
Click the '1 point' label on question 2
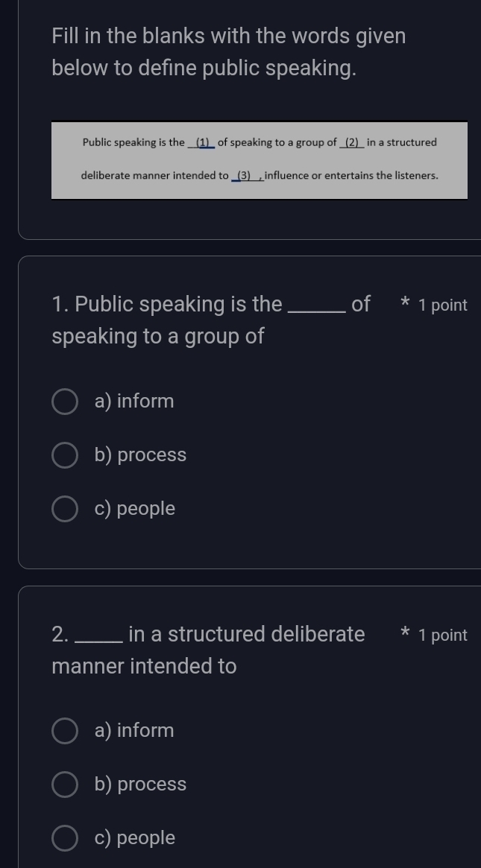coord(443,636)
